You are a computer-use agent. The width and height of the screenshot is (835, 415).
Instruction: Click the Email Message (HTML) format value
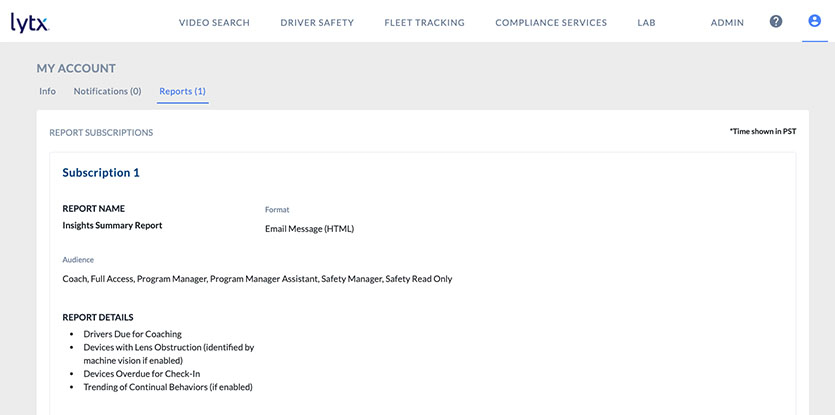coord(309,229)
